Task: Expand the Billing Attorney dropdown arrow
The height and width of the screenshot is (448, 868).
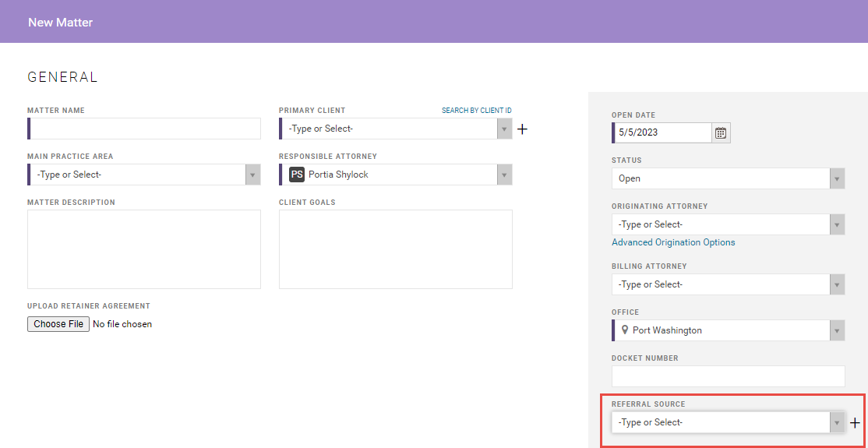Action: pos(837,284)
